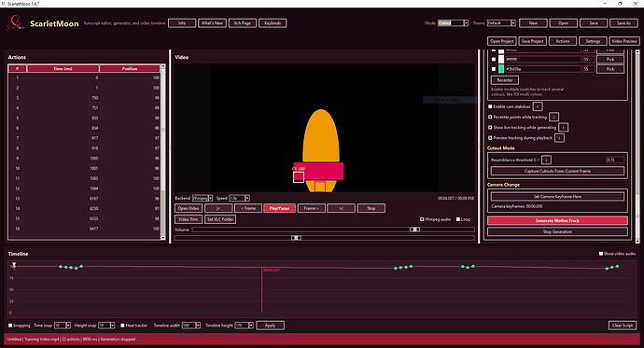Click Capture Cutouts From Current Frame
This screenshot has width=644, height=348.
557,171
